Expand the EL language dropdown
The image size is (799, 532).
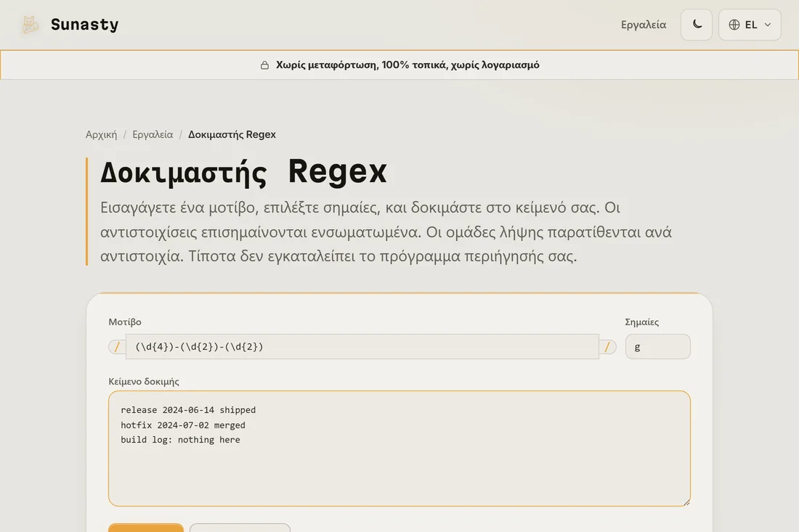750,25
